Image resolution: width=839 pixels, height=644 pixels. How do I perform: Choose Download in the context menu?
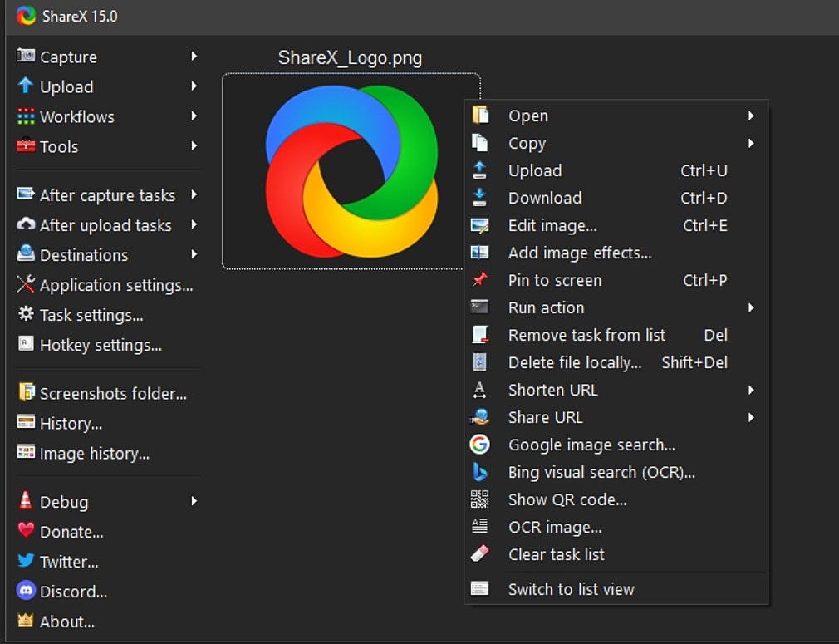tap(616, 198)
